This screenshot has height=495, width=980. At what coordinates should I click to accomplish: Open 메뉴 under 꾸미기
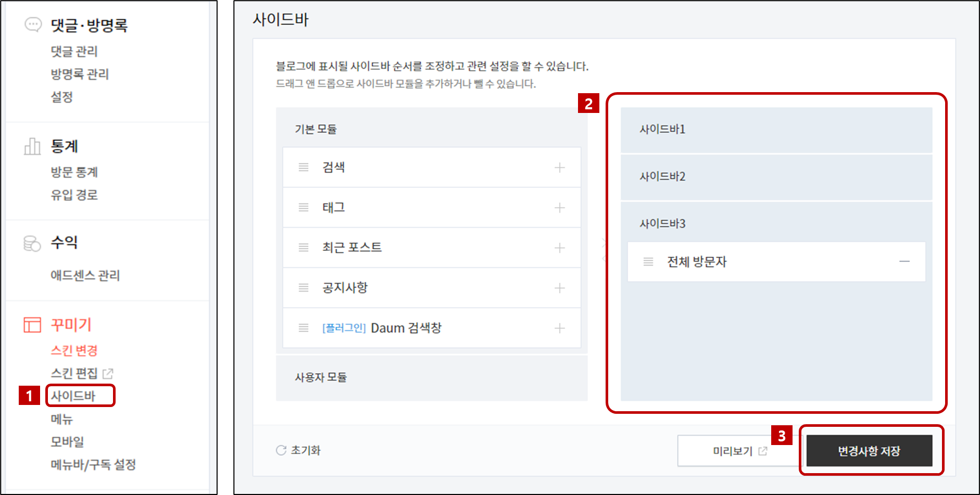coord(61,418)
